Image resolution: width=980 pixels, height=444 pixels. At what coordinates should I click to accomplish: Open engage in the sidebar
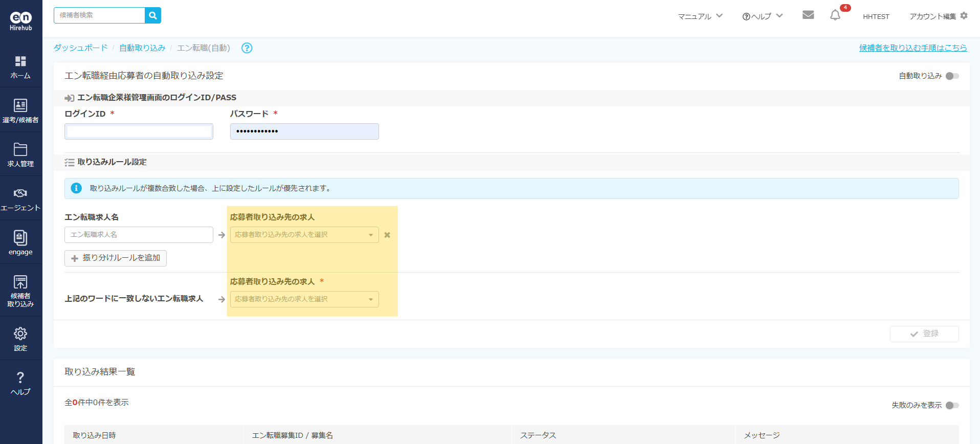20,242
